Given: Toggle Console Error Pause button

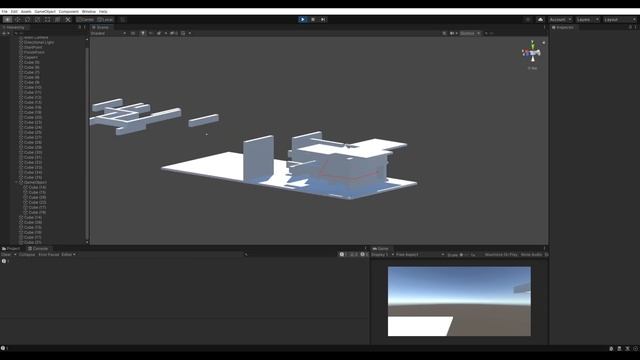Looking at the screenshot, I should point(49,255).
